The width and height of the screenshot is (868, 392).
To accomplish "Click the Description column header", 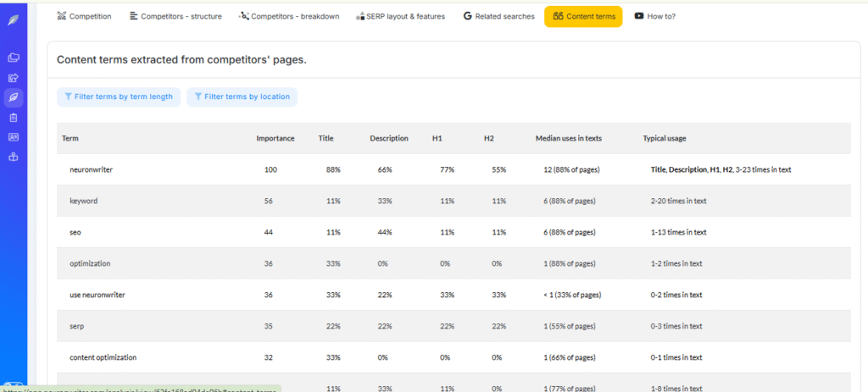I will click(389, 139).
